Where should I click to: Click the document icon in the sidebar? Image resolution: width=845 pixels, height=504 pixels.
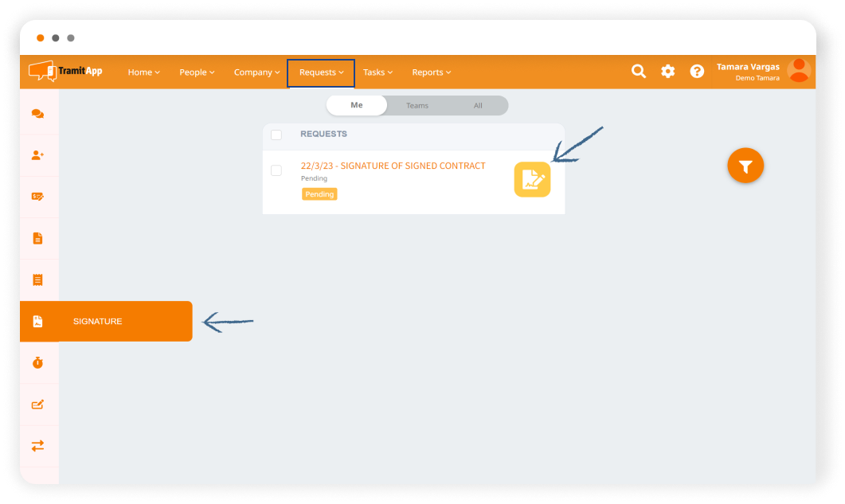click(x=37, y=238)
